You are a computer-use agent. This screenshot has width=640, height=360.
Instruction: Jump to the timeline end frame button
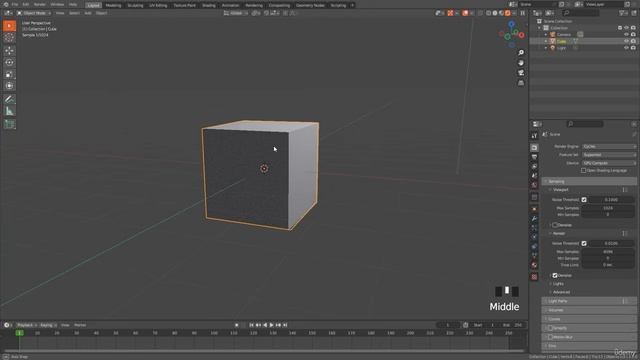coord(285,325)
